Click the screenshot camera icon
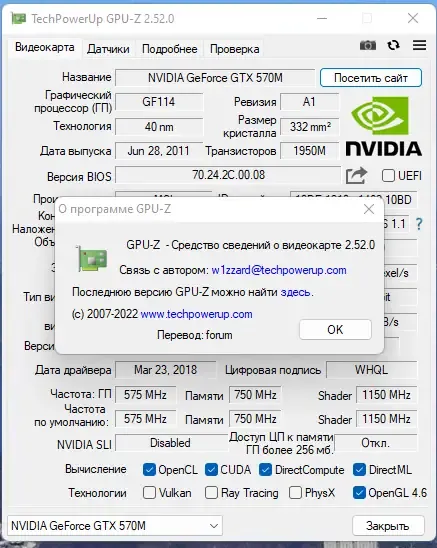 tap(368, 45)
